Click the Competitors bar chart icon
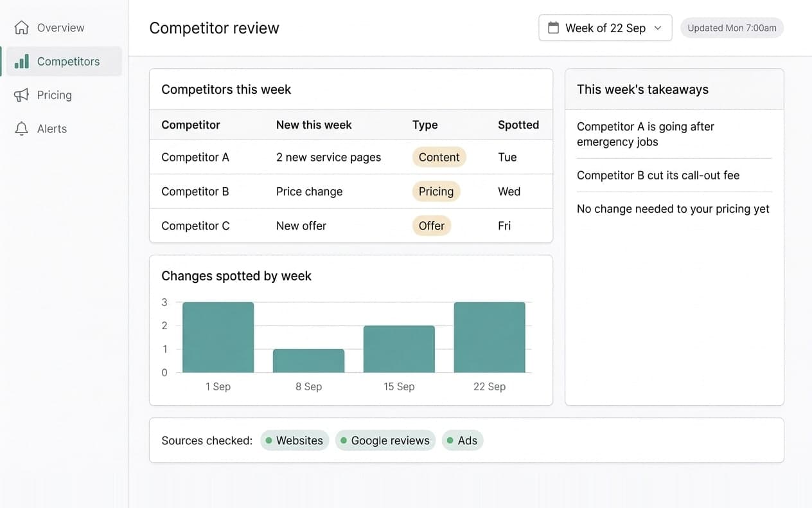Viewport: 812px width, 508px height. 22,62
